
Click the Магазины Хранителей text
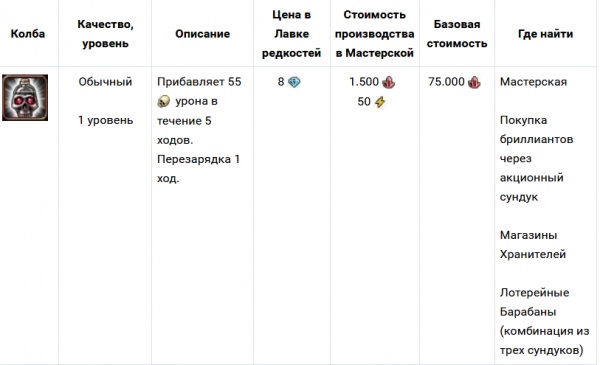coord(533,244)
